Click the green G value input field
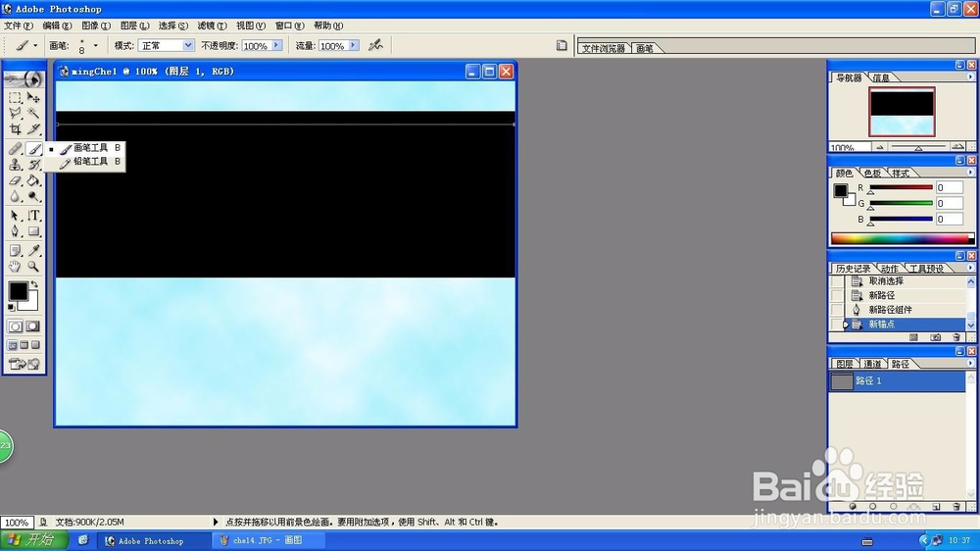The image size is (980, 551). pos(949,203)
